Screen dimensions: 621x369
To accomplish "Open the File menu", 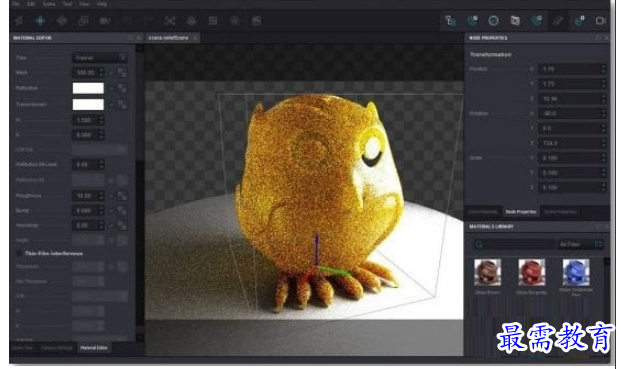I will coord(16,4).
